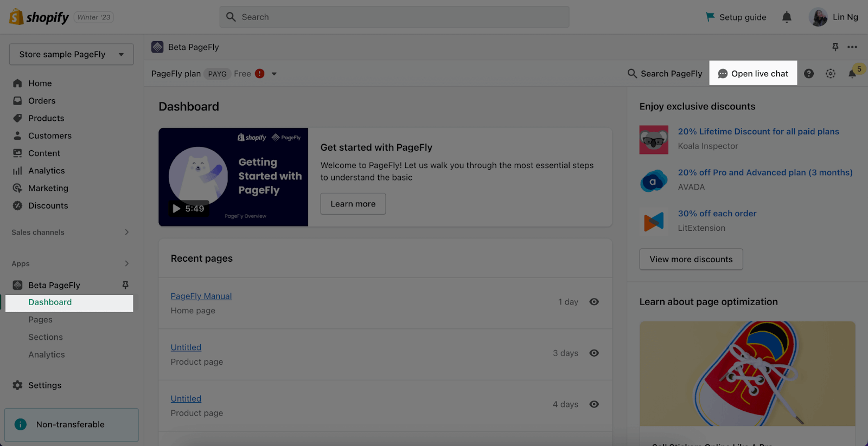
Task: Open the 3 days old Untitled page
Action: [186, 347]
